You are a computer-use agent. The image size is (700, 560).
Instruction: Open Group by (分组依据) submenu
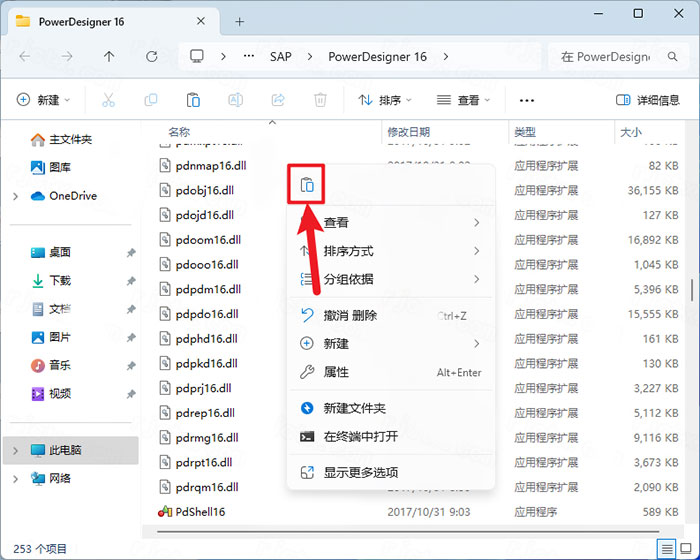pos(391,280)
